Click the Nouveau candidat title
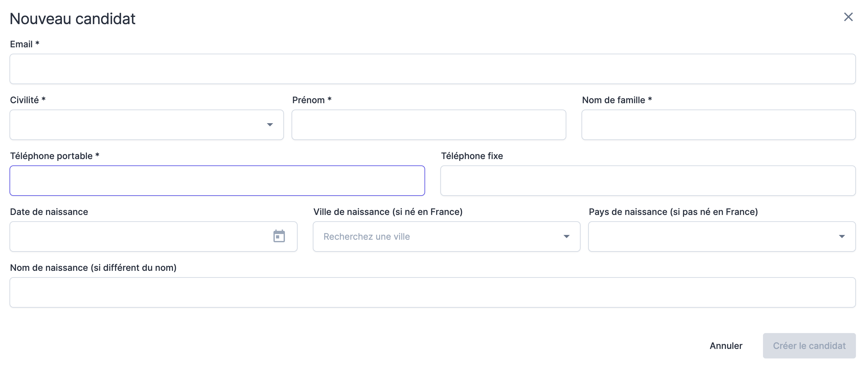 72,18
